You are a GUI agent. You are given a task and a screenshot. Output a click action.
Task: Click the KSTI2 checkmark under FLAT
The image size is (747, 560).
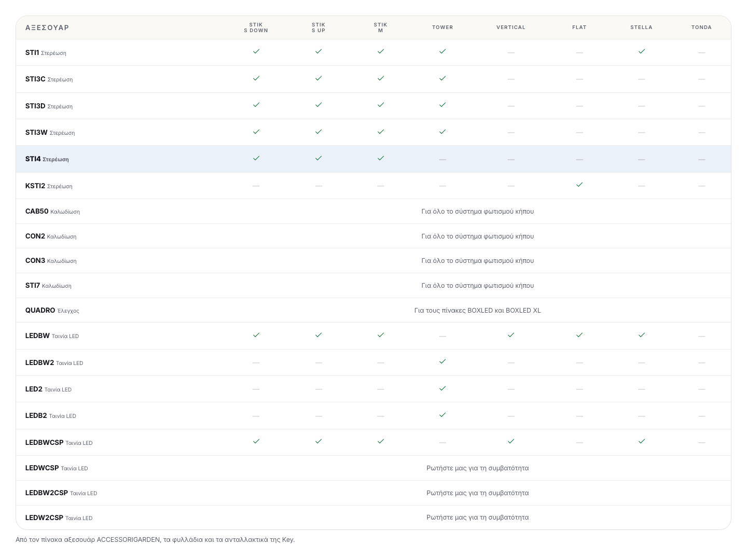579,185
